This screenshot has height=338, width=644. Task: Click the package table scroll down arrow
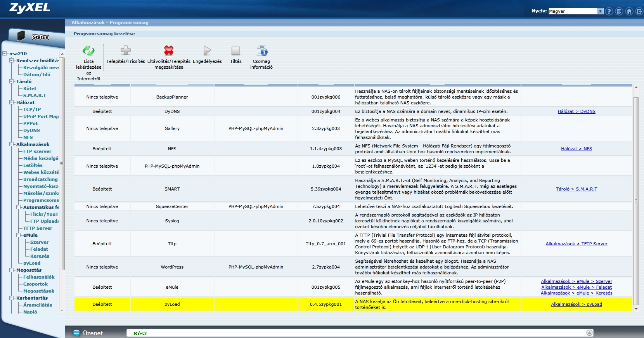pyautogui.click(x=636, y=309)
